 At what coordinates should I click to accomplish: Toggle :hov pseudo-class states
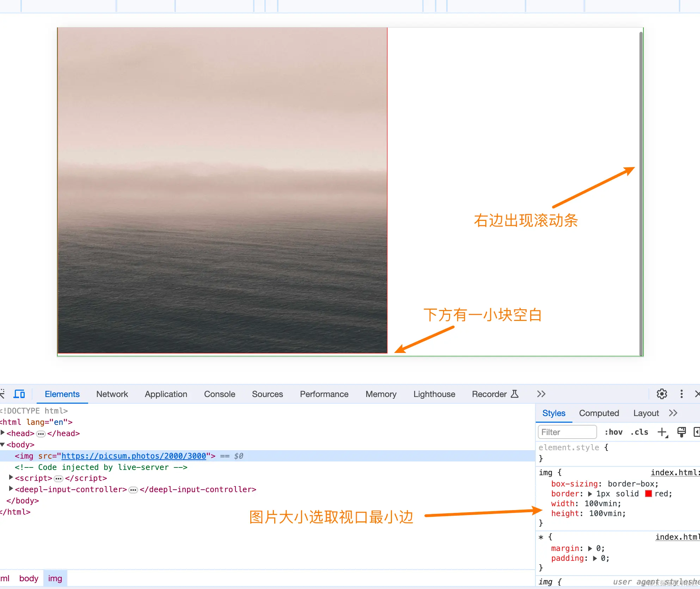614,432
